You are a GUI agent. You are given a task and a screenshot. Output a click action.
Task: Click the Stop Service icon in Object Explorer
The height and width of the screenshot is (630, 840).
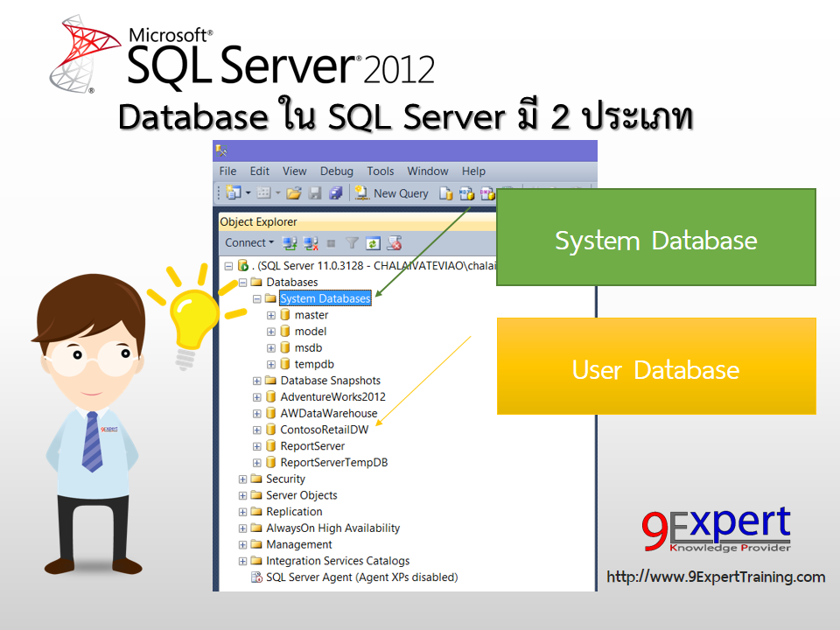[x=394, y=243]
